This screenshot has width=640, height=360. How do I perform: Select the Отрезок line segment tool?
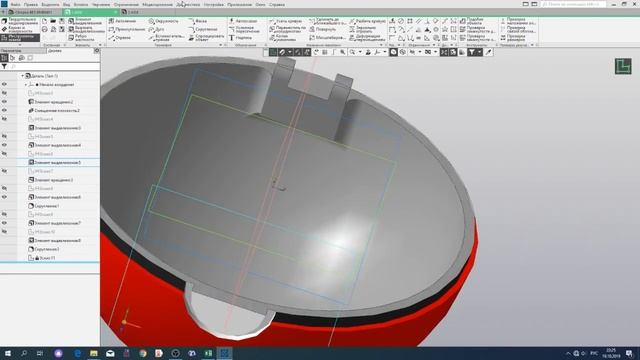click(x=120, y=38)
